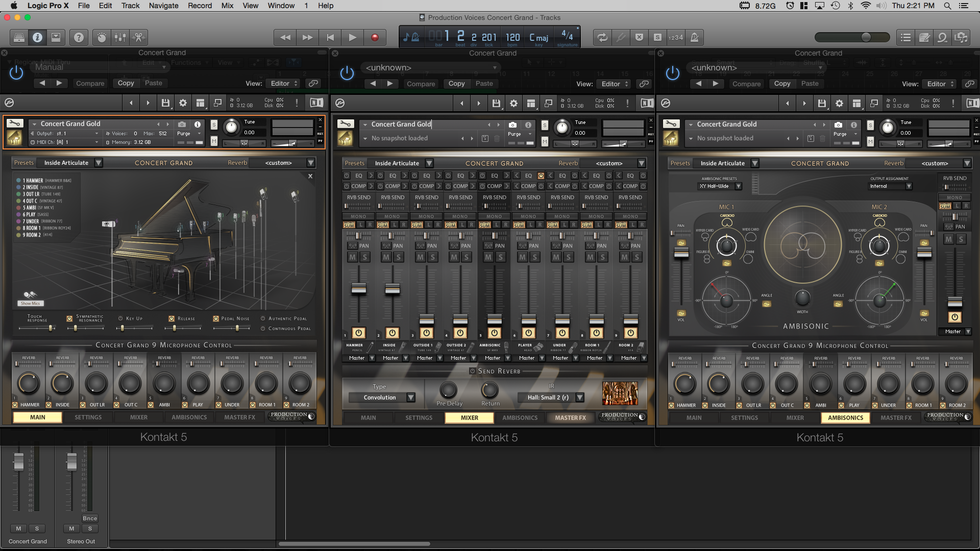Solo the Stereo Out channel strip
The height and width of the screenshot is (551, 980).
pyautogui.click(x=90, y=529)
